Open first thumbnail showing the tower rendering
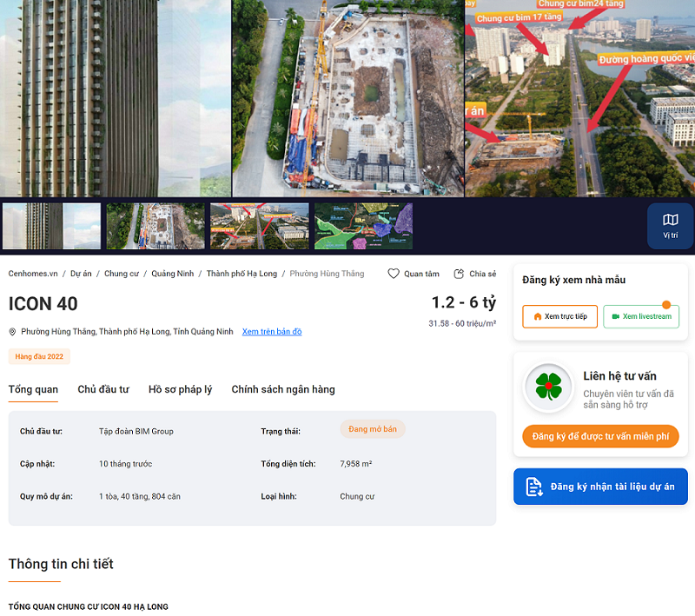Screen dimensions: 695x616 point(52,226)
